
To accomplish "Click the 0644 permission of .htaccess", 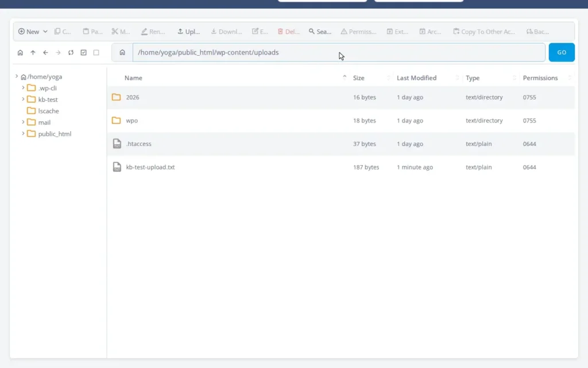I will tap(529, 144).
